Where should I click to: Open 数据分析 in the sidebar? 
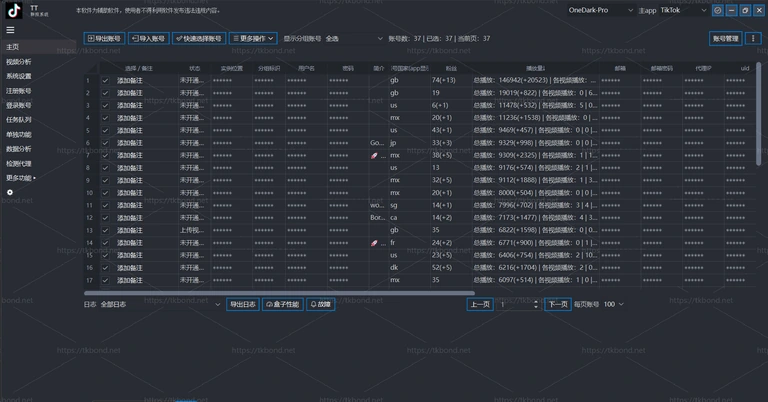pos(19,149)
